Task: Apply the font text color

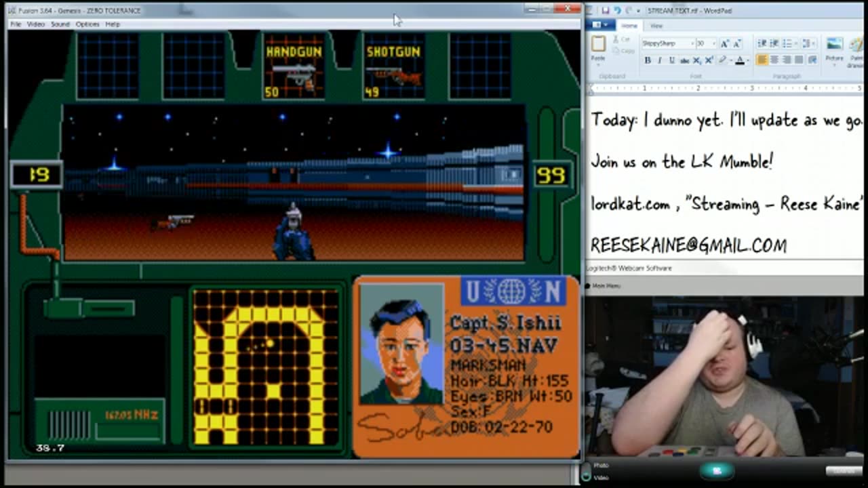Action: pos(740,60)
